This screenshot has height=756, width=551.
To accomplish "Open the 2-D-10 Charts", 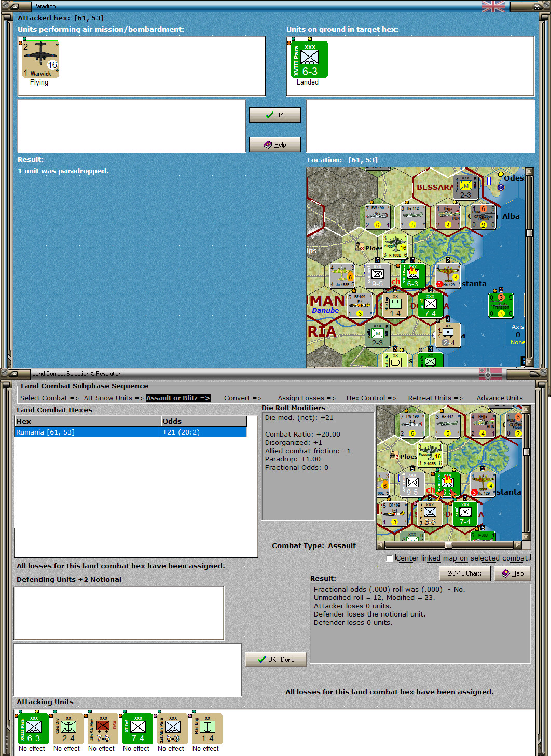I will pos(465,573).
